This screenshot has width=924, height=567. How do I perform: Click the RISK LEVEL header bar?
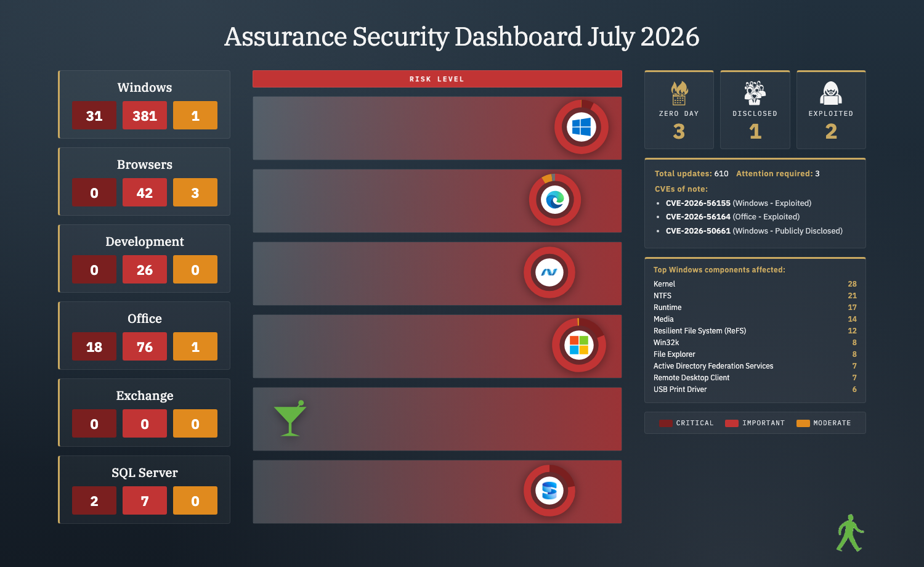pos(437,79)
